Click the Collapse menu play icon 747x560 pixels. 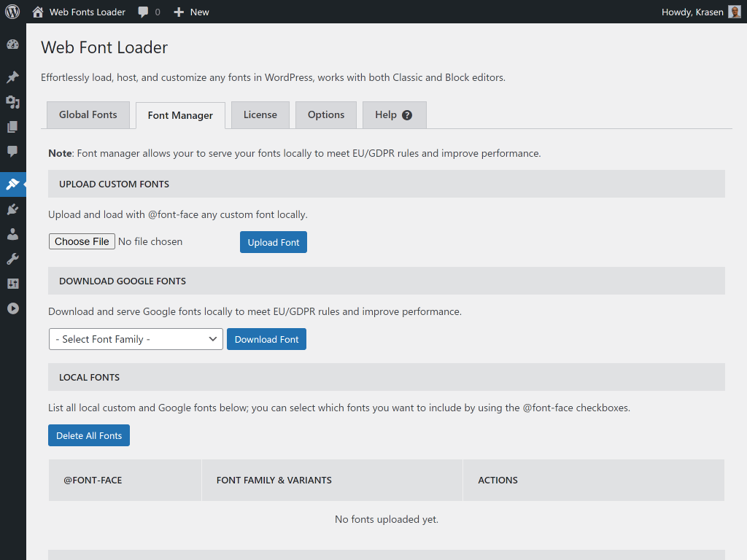[x=13, y=308]
